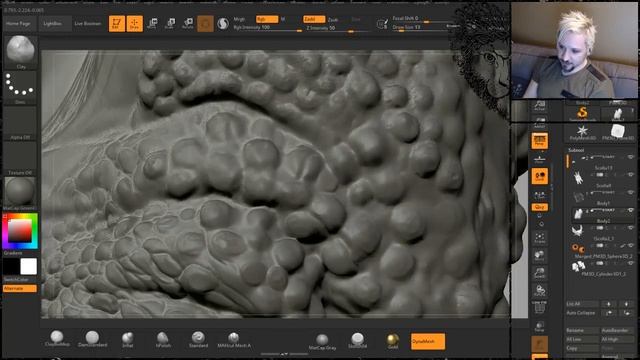Open the Texture Off slot
This screenshot has height=360, width=640.
click(x=20, y=159)
